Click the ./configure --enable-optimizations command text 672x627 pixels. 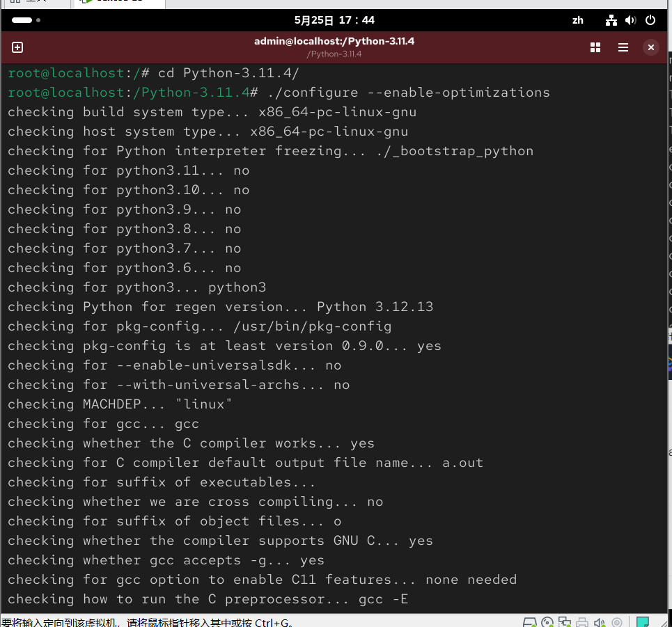coord(409,93)
